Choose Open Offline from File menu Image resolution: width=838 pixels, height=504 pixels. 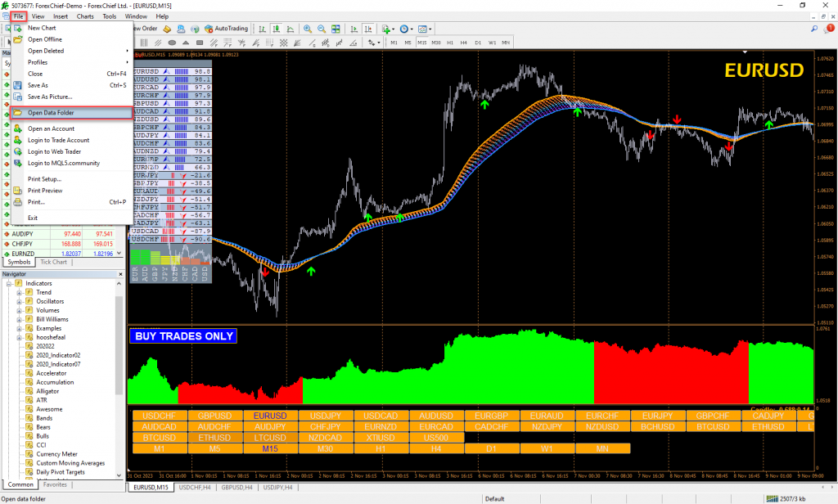click(72, 39)
